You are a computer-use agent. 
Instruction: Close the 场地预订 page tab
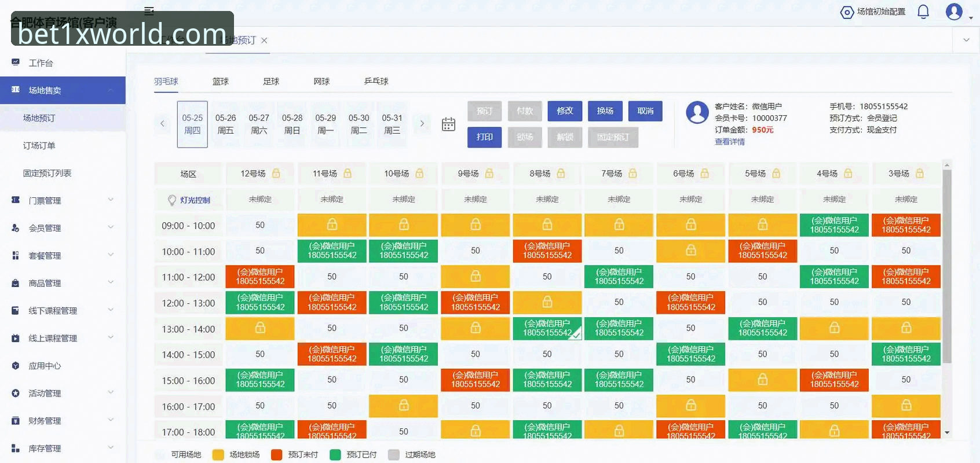(x=264, y=41)
